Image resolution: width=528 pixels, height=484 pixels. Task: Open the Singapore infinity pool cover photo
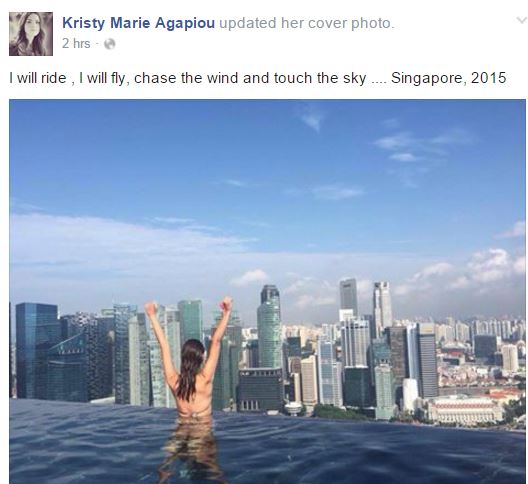pos(267,291)
